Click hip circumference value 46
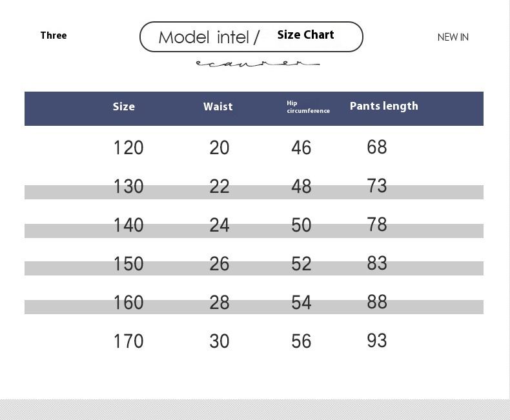 301,148
